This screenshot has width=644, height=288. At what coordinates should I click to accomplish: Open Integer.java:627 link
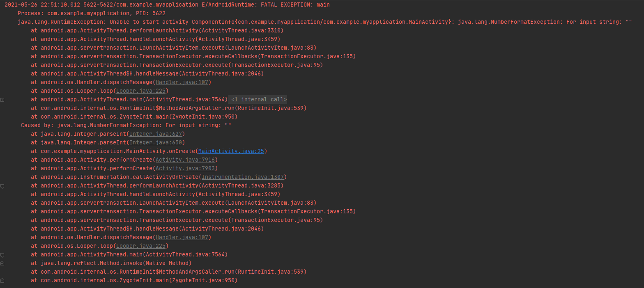pos(156,134)
